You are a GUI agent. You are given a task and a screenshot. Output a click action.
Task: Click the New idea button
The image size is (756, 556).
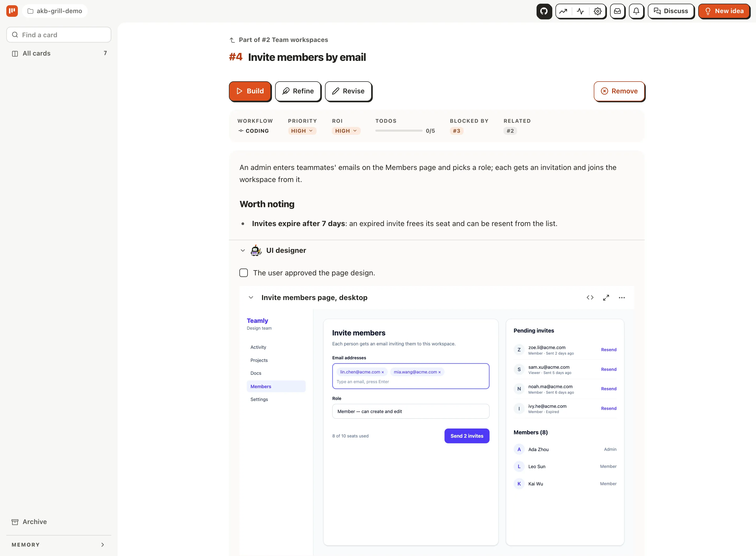(x=724, y=11)
